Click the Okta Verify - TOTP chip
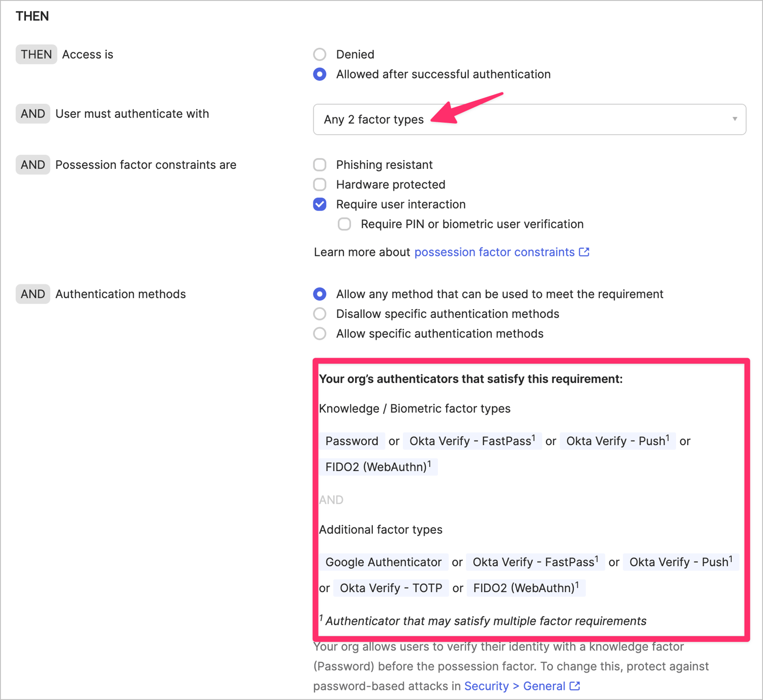Image resolution: width=763 pixels, height=700 pixels. pyautogui.click(x=390, y=588)
